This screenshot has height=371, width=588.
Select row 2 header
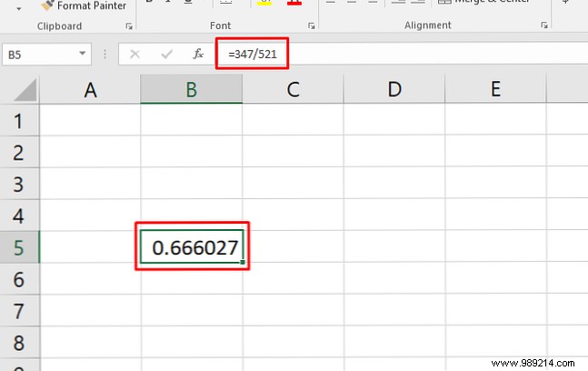tap(19, 152)
